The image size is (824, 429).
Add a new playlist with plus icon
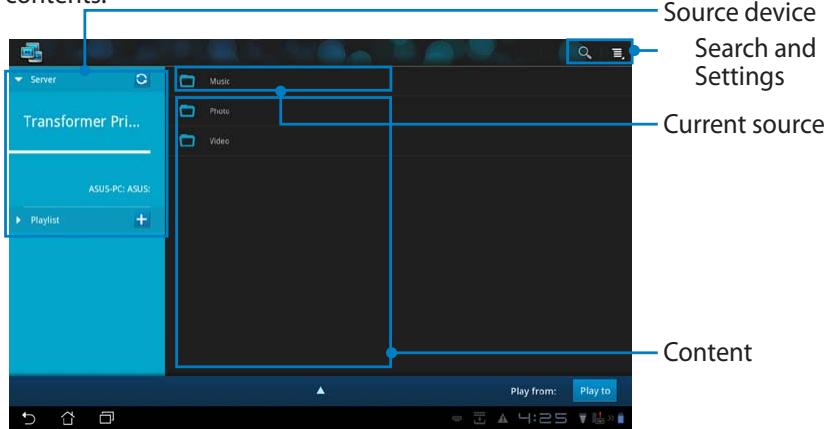[x=141, y=219]
